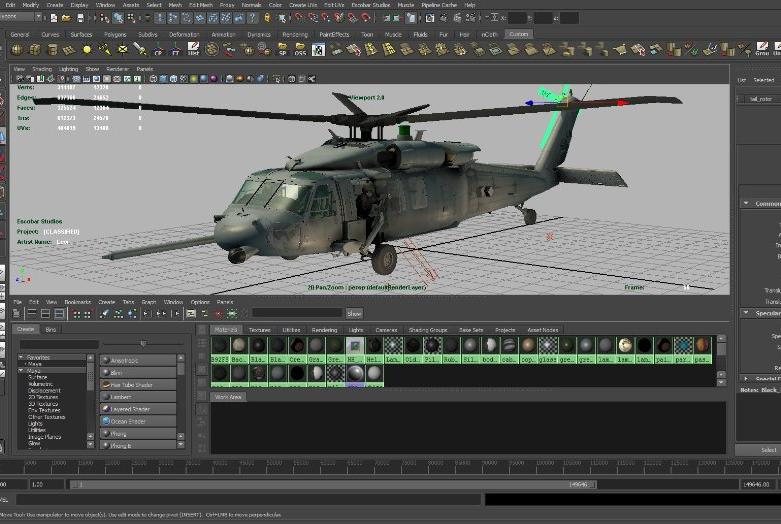781x524 pixels.
Task: Collapse the Favorites tree category
Action: click(x=21, y=357)
